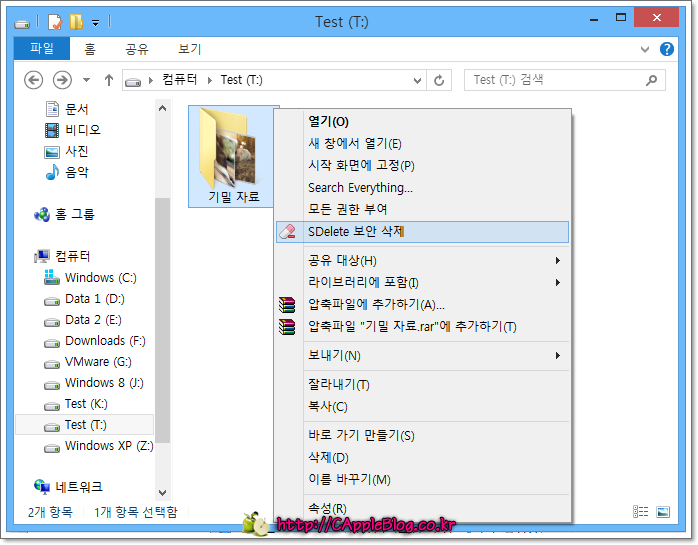Open 비디오 library in the navigation pane
This screenshot has height=545, width=698.
click(x=73, y=130)
